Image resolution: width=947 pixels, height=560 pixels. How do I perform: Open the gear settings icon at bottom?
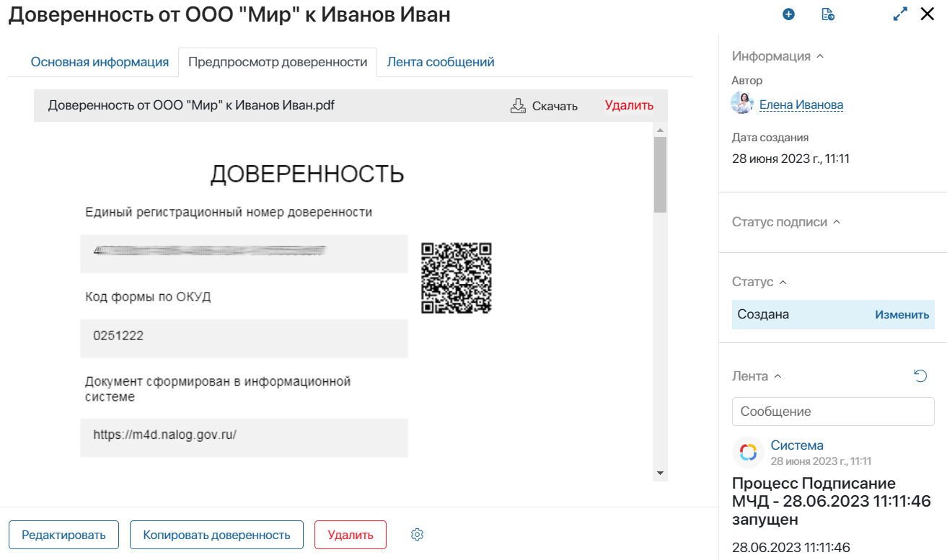(x=417, y=535)
